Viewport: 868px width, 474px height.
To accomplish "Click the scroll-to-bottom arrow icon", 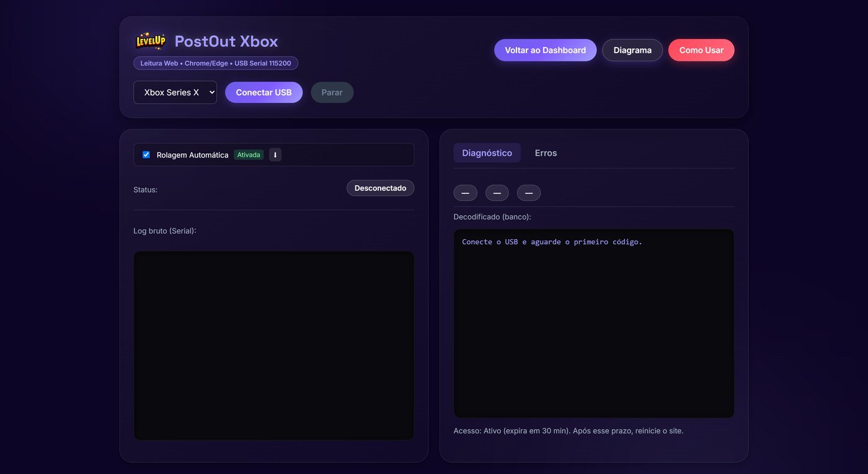I will coord(275,155).
